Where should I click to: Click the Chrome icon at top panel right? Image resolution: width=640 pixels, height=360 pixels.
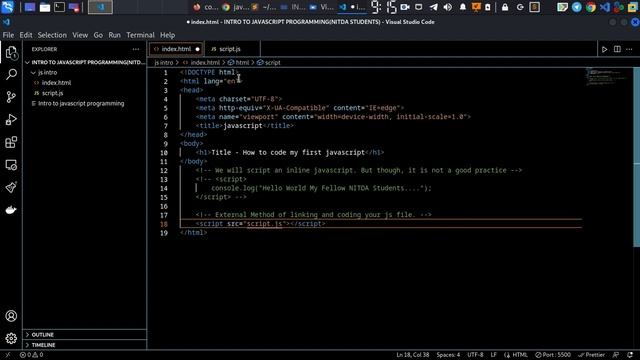[591, 7]
